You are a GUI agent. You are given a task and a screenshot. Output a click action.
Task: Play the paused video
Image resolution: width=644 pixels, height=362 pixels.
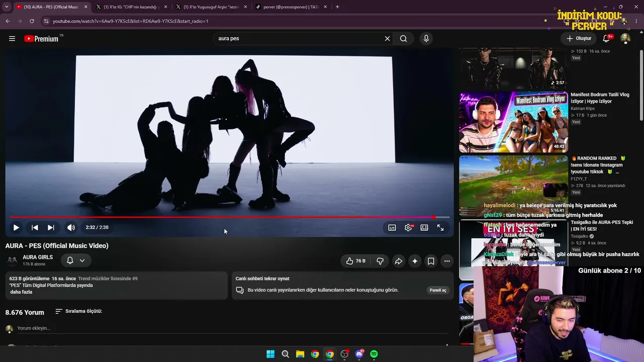pyautogui.click(x=16, y=228)
